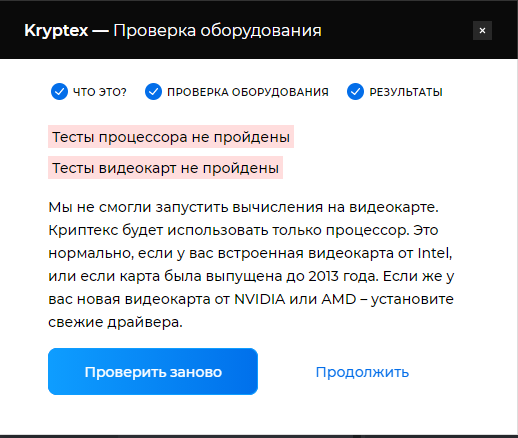Click the Kryptex logo in the title bar
The image size is (518, 438).
56,31
